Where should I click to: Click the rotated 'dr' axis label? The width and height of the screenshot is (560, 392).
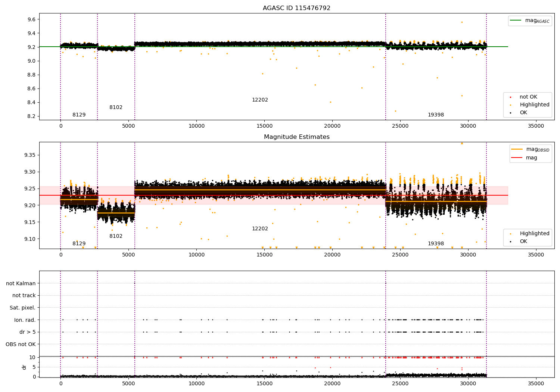tap(24, 367)
